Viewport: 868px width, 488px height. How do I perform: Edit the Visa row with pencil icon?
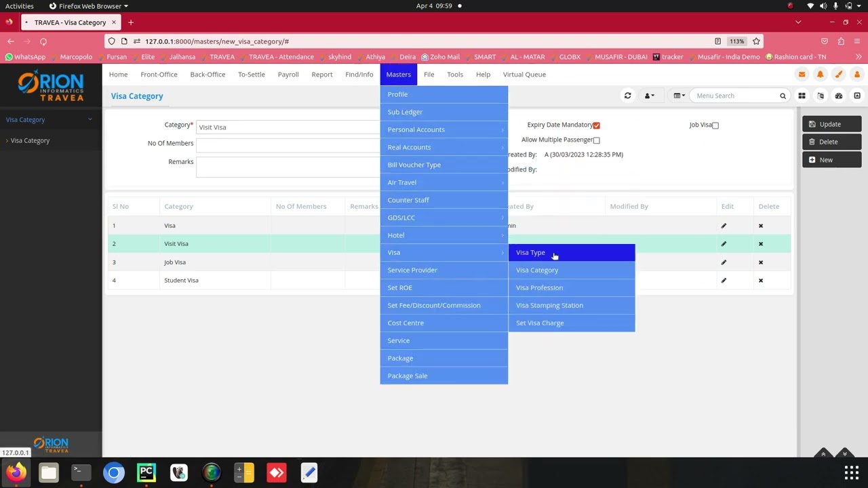(724, 226)
